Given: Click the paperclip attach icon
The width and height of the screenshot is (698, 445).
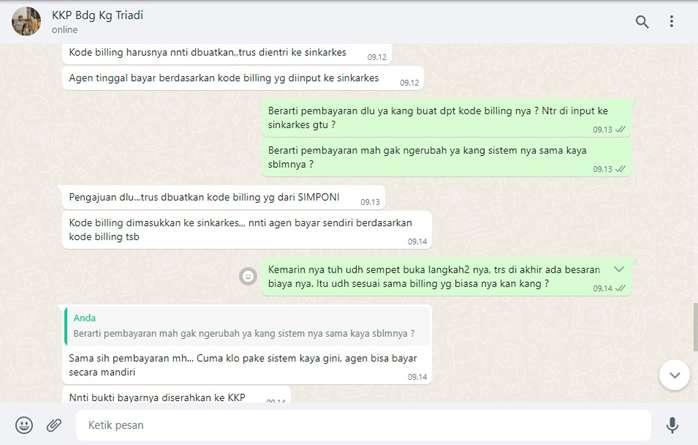Looking at the screenshot, I should tap(54, 425).
